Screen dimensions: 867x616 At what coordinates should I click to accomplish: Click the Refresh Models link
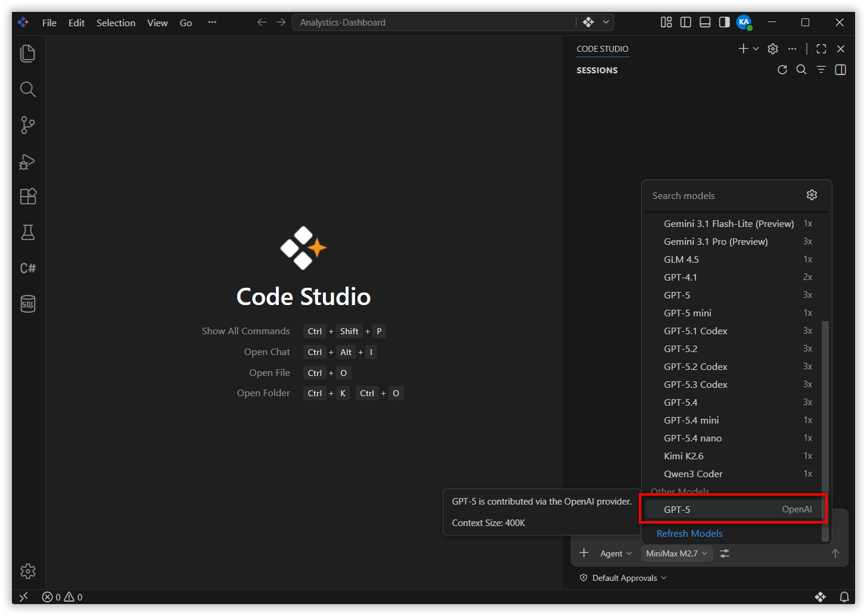point(689,533)
